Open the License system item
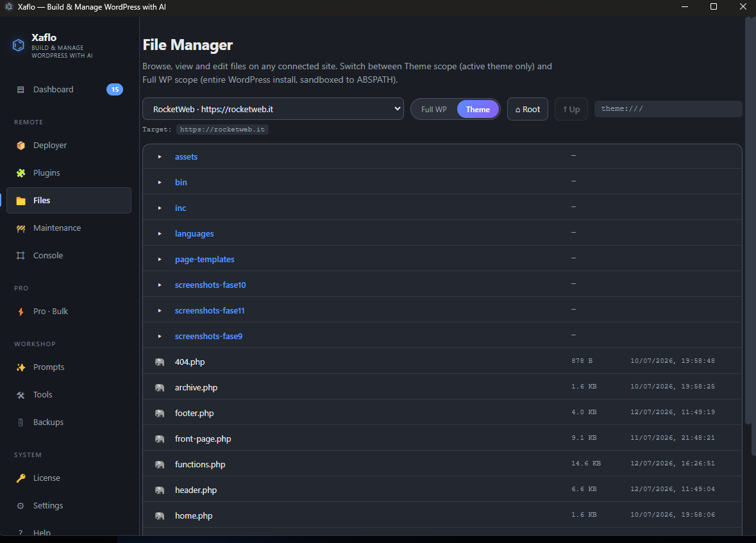This screenshot has height=543, width=756. [x=69, y=478]
